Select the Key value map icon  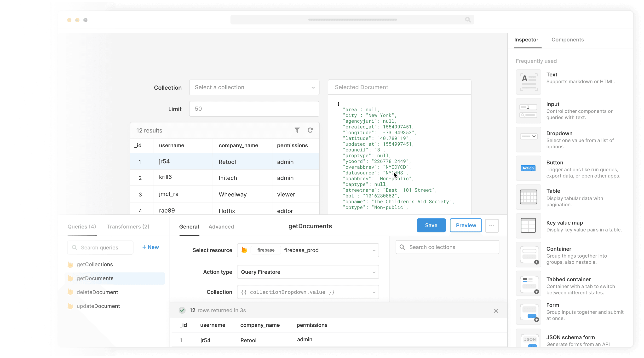tap(528, 225)
